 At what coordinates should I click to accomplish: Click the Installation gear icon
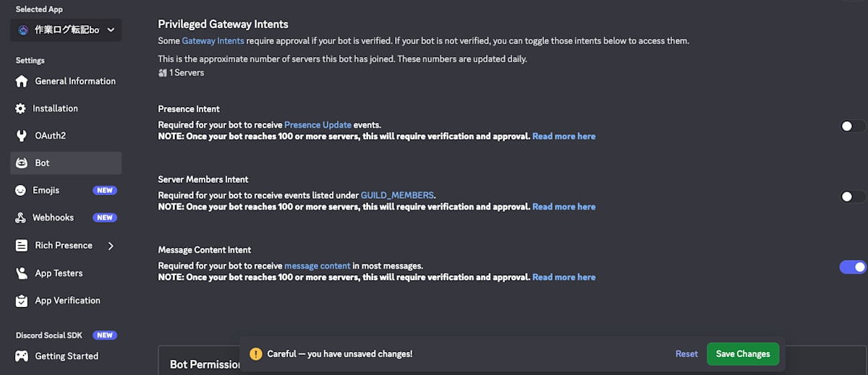pyautogui.click(x=21, y=108)
